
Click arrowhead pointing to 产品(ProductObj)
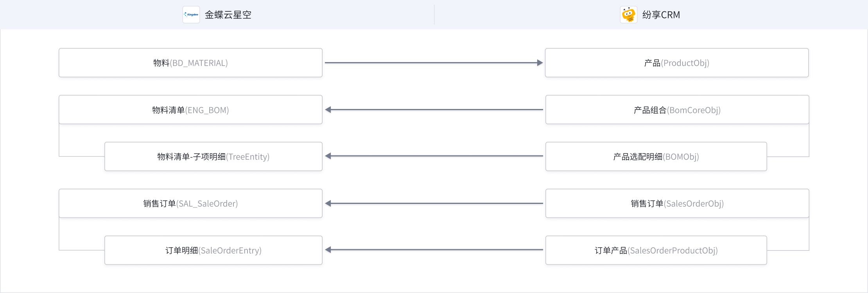point(540,63)
